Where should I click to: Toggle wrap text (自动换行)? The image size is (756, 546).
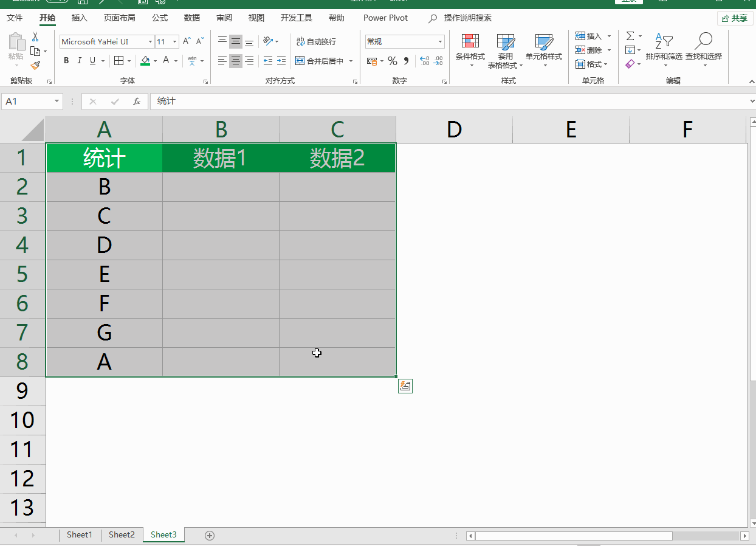[x=316, y=41]
